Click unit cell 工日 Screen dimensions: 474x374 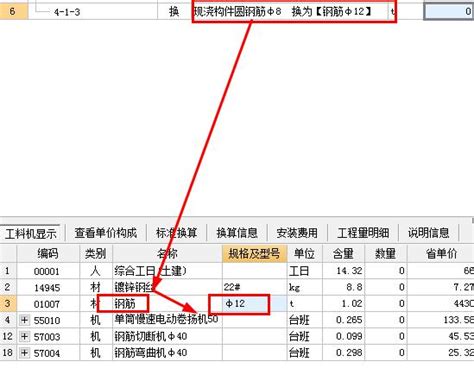(304, 271)
